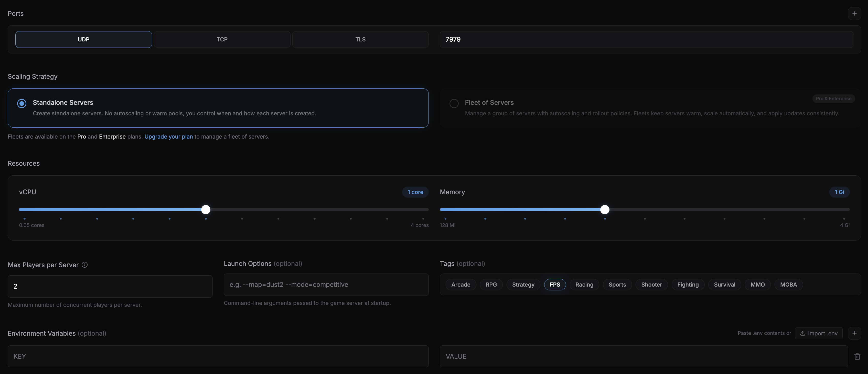
Task: Deselect the FPS tag
Action: (x=555, y=285)
